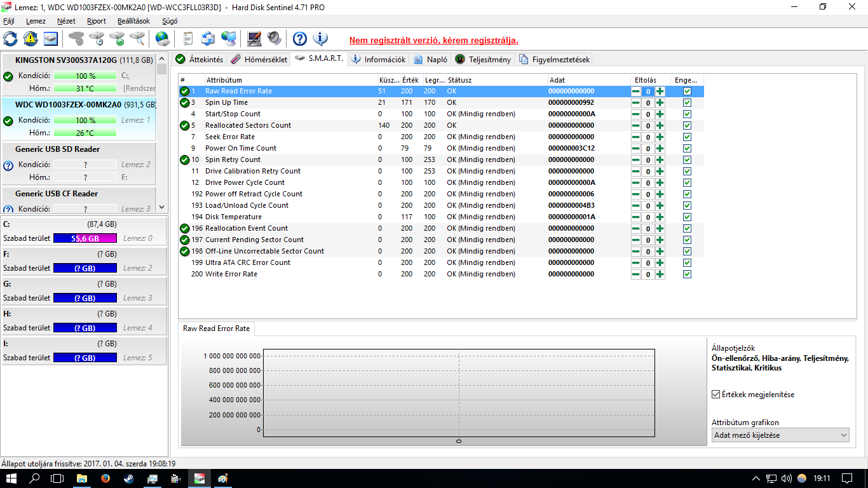Click the blue info bubble icon
This screenshot has width=868, height=488.
pyautogui.click(x=320, y=39)
